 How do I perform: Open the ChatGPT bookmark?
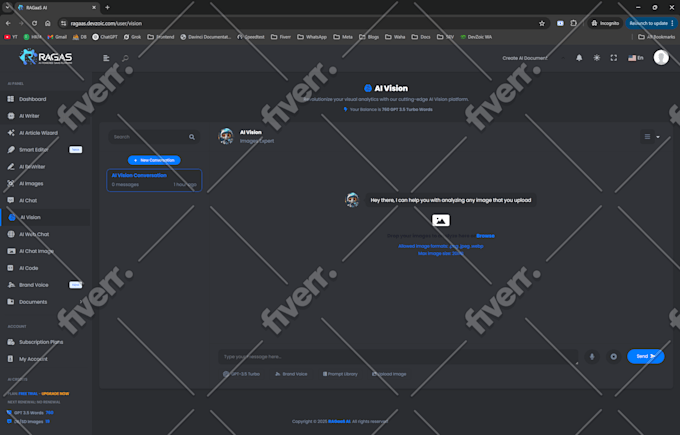click(105, 37)
